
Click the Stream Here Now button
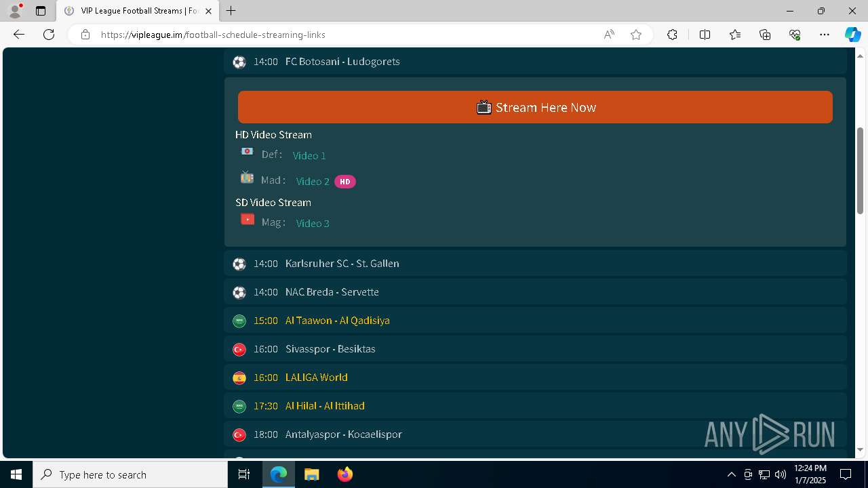(535, 107)
